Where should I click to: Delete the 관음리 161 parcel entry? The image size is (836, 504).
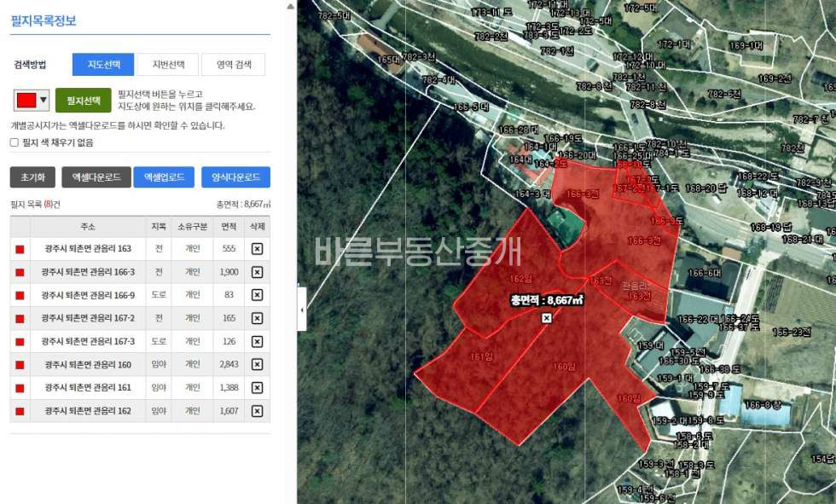point(257,388)
